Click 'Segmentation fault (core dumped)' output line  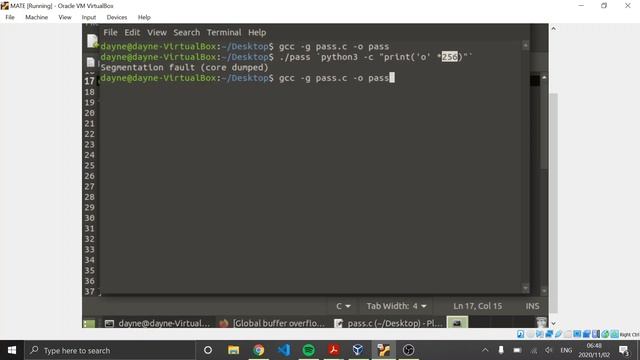pos(184,67)
